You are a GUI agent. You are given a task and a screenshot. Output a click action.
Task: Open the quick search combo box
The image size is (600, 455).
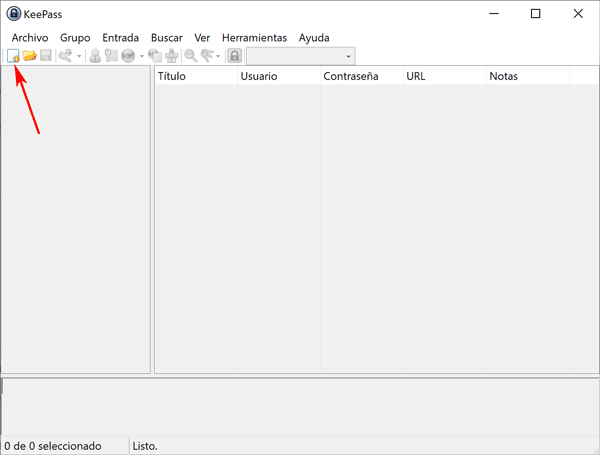click(301, 56)
